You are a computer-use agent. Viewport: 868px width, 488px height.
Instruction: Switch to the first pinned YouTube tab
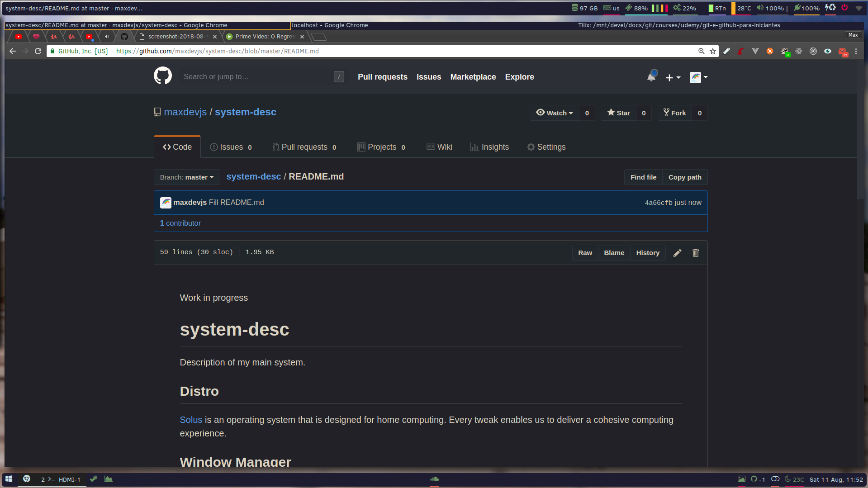click(x=19, y=37)
